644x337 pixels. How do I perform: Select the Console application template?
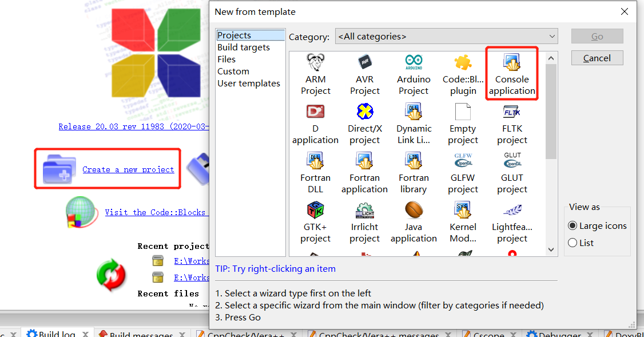tap(512, 73)
